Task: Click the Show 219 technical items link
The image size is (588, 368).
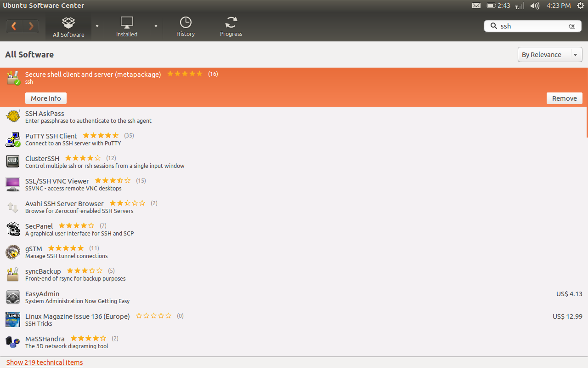Action: click(x=45, y=362)
